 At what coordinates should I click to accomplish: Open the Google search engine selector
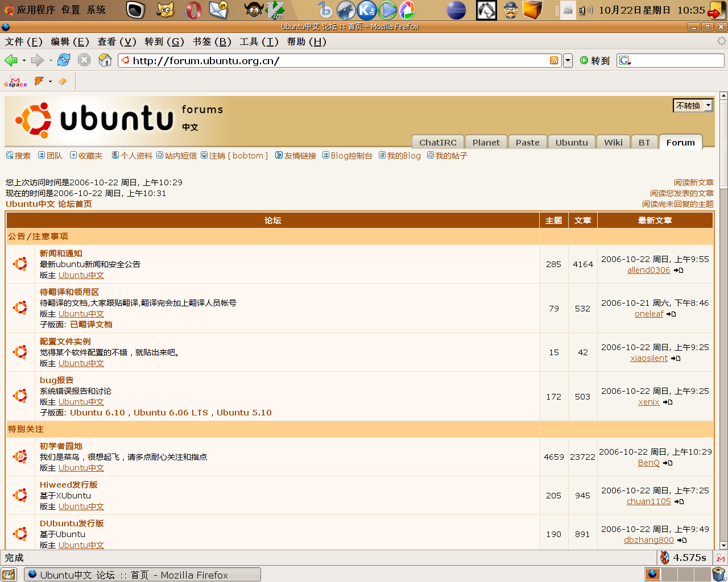pyautogui.click(x=625, y=60)
